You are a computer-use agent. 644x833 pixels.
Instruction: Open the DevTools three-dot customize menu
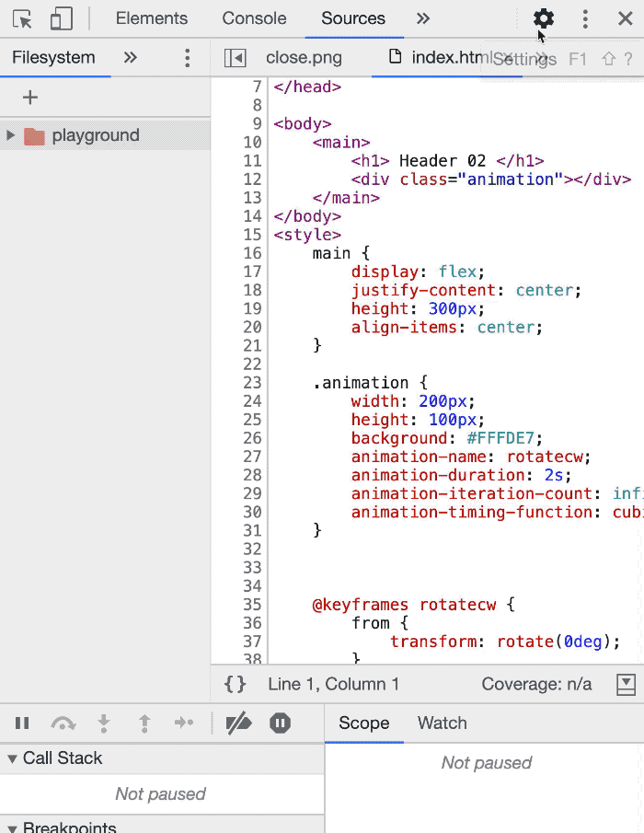pyautogui.click(x=585, y=18)
